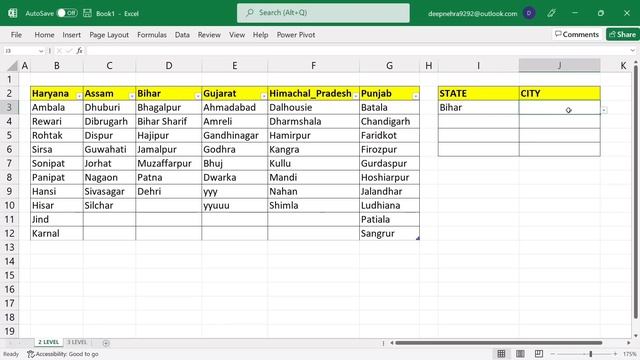
Task: Switch to the Home ribbon tab
Action: [x=44, y=35]
